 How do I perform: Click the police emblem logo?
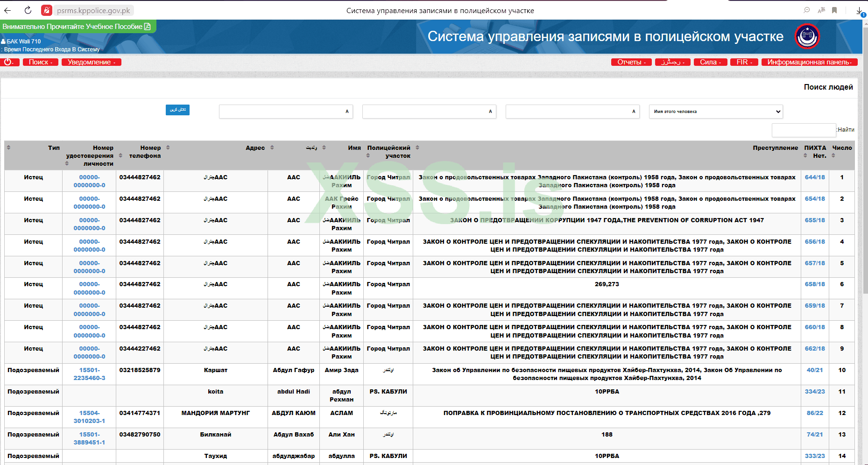tap(807, 36)
